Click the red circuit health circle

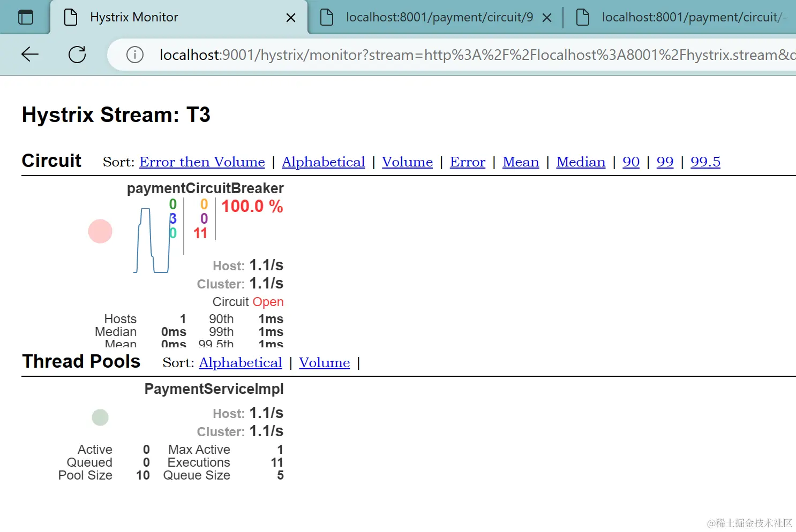[100, 231]
